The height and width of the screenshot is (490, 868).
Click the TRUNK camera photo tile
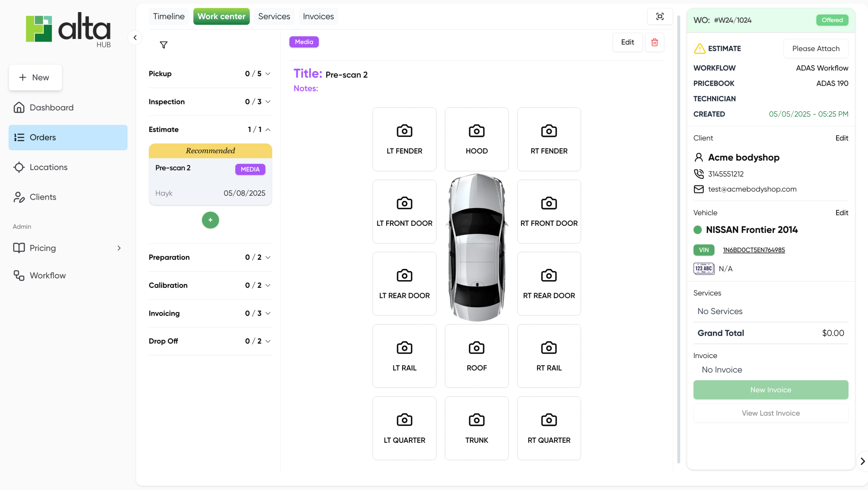476,428
